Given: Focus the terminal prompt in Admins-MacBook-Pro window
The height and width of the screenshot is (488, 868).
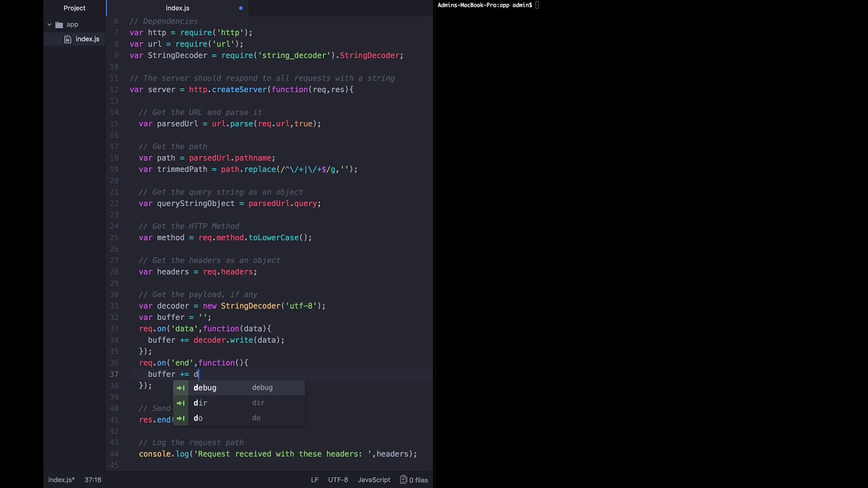Looking at the screenshot, I should coord(537,5).
